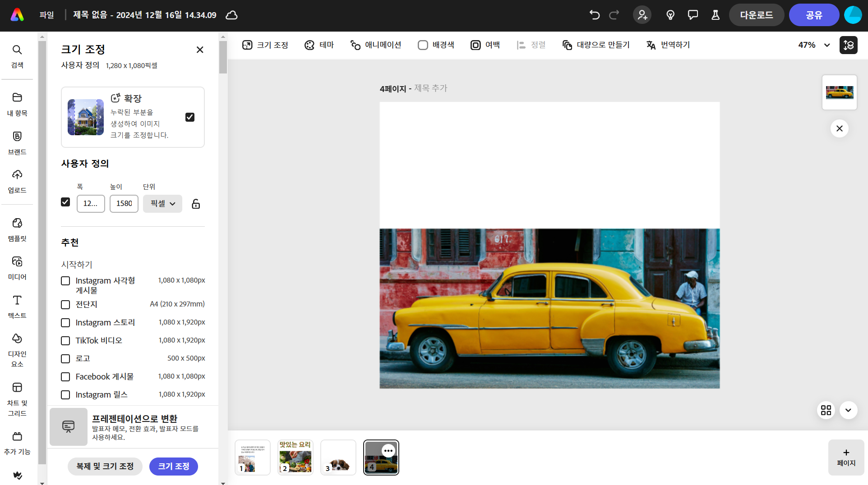Image resolution: width=868 pixels, height=485 pixels.
Task: Open the 픽셀 unit dropdown
Action: (x=162, y=204)
